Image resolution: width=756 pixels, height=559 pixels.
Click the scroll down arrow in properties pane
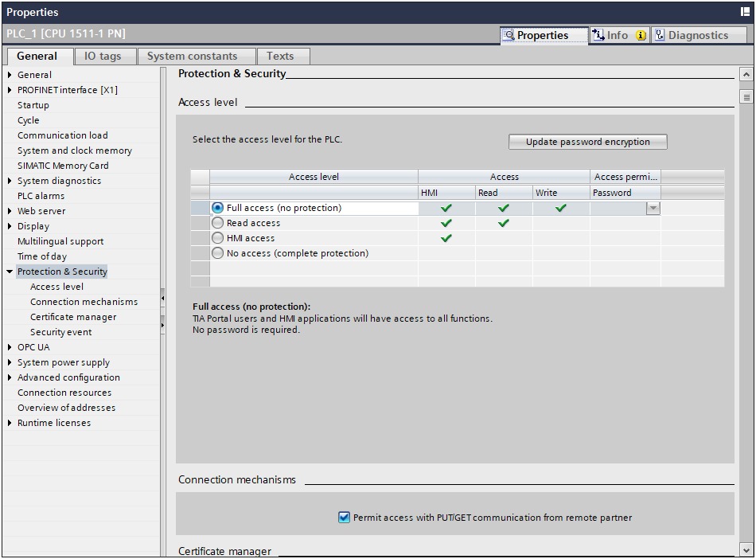pyautogui.click(x=746, y=549)
